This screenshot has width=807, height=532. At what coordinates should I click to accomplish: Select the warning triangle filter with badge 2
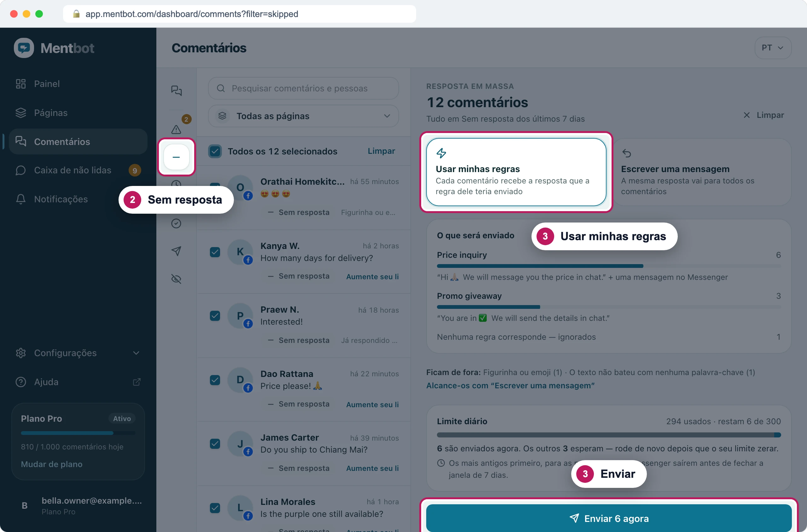[176, 130]
